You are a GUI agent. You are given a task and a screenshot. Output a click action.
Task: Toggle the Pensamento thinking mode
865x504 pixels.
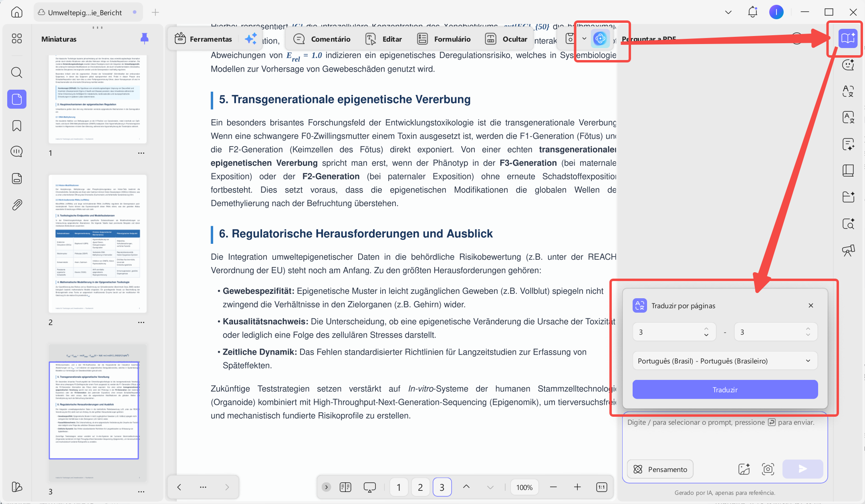pos(660,469)
